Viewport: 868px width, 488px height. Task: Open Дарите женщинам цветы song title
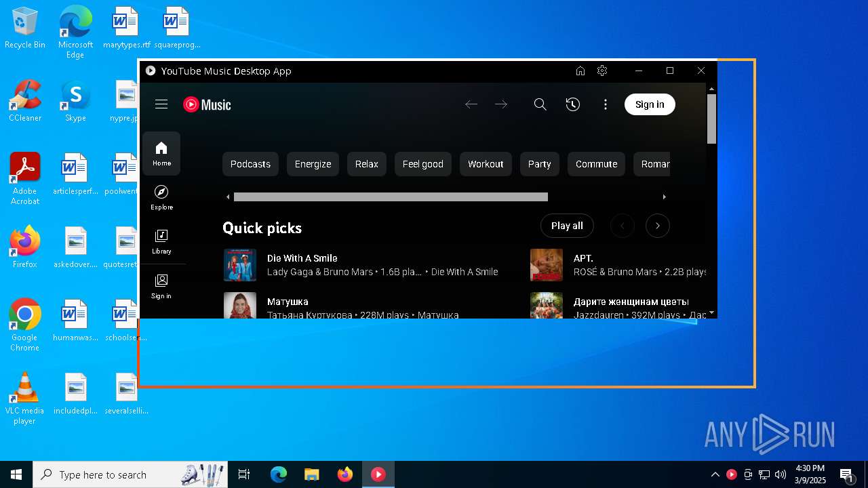pyautogui.click(x=631, y=302)
